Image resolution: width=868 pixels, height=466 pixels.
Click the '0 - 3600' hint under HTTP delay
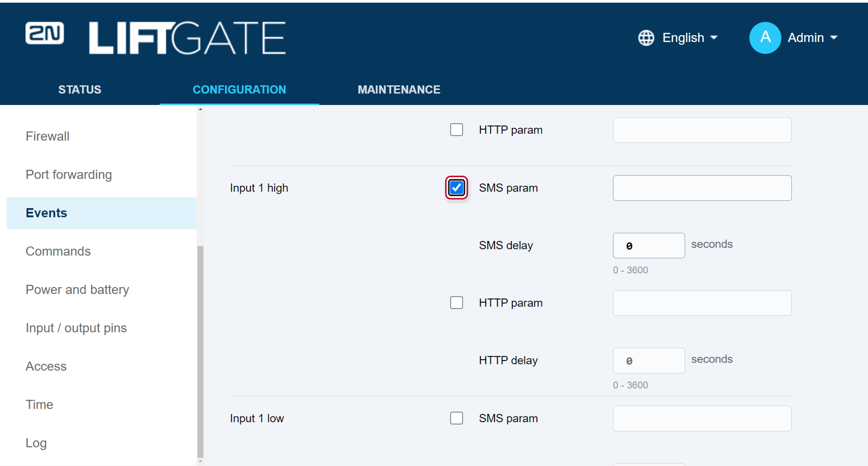point(630,385)
